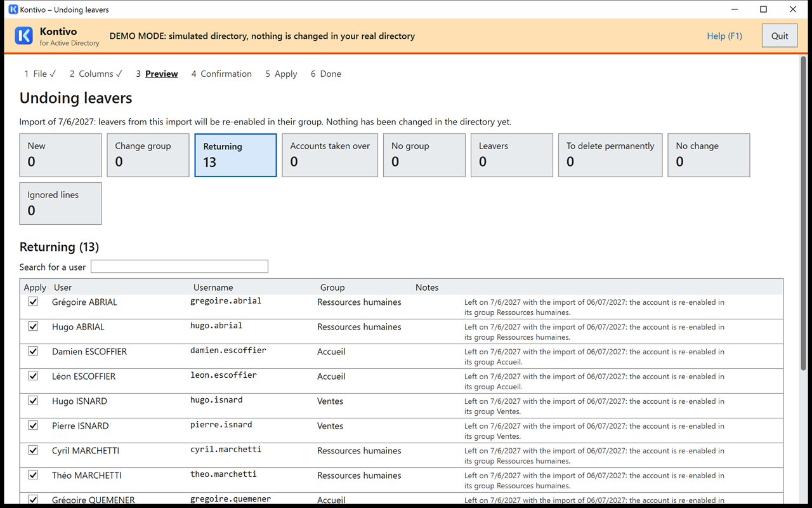Show the No group tile
This screenshot has width=812, height=508.
tap(424, 155)
